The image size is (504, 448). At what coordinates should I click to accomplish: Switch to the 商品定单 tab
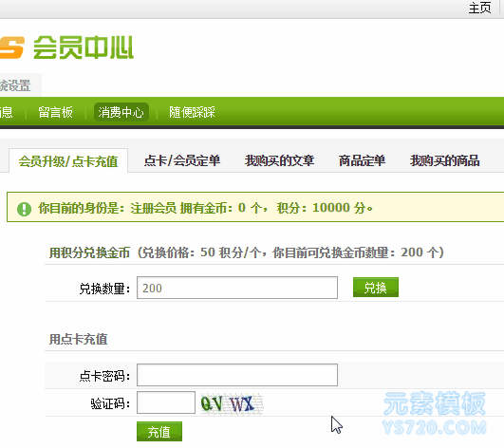click(362, 160)
